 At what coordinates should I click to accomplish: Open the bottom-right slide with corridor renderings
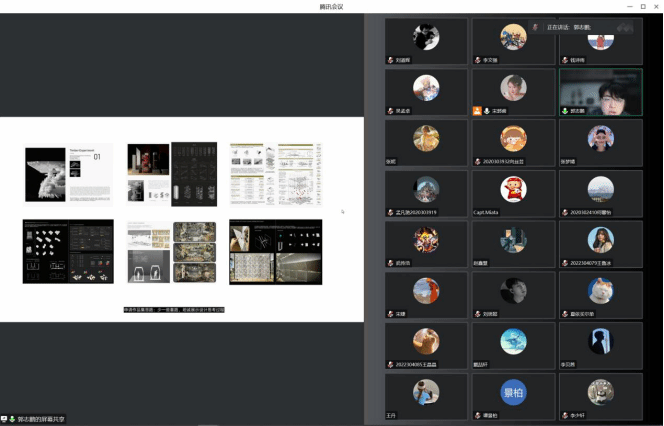click(276, 252)
